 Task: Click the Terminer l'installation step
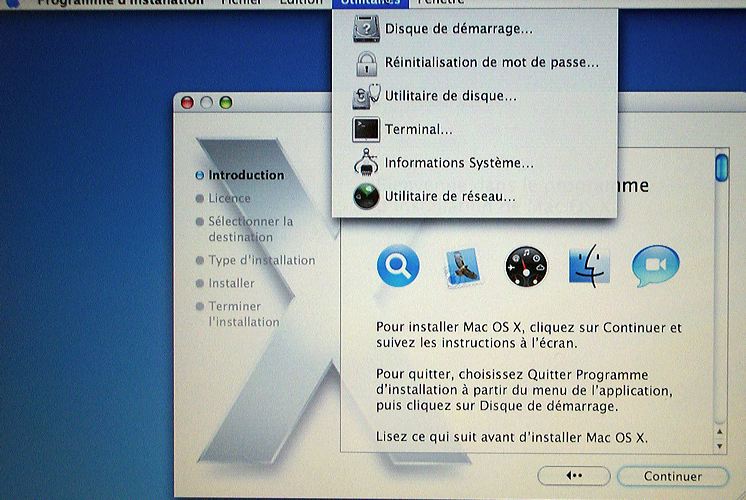(238, 314)
